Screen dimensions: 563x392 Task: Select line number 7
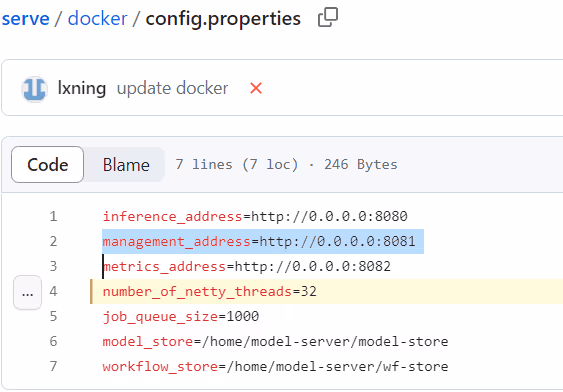(x=53, y=366)
